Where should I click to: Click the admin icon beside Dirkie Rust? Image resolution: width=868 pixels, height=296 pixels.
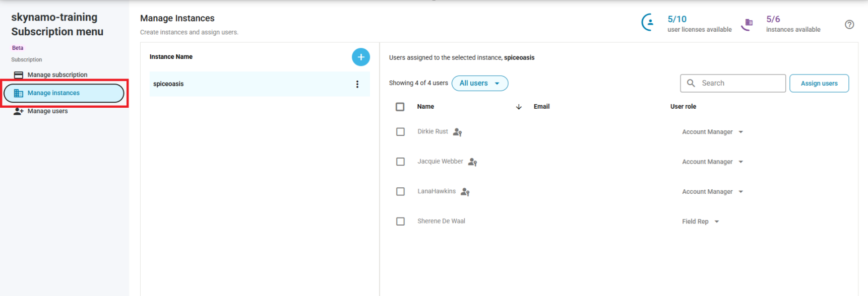pyautogui.click(x=457, y=132)
